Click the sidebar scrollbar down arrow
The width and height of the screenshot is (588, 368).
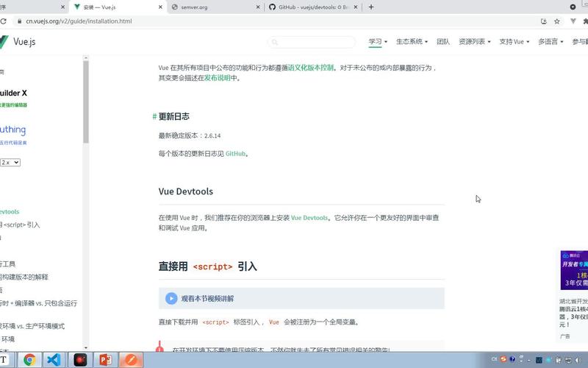[x=86, y=347]
